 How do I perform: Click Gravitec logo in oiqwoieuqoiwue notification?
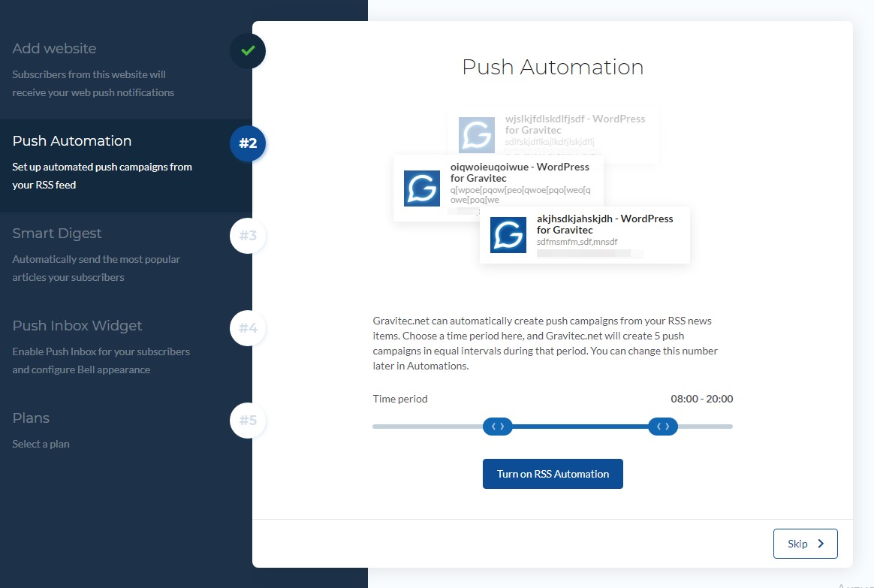[x=421, y=188]
